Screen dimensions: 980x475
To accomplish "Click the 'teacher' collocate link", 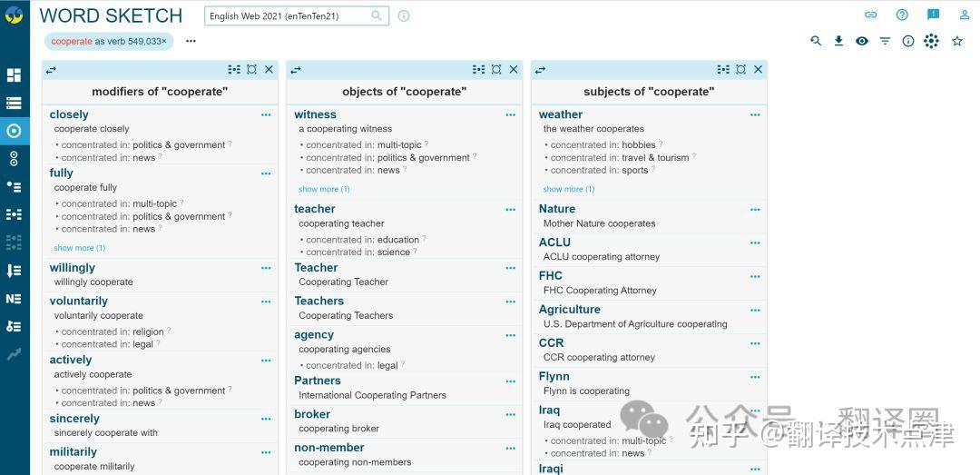I will 315,209.
